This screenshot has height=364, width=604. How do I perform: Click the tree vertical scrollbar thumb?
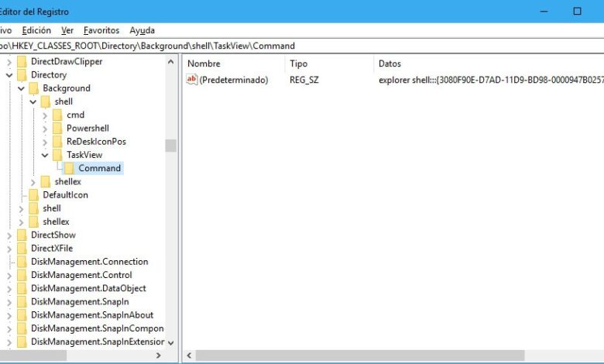(x=170, y=146)
